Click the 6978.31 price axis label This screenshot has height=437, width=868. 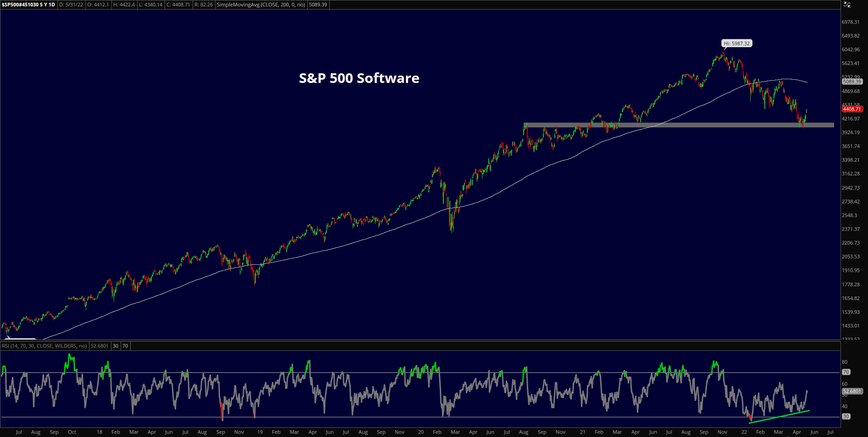coord(851,22)
